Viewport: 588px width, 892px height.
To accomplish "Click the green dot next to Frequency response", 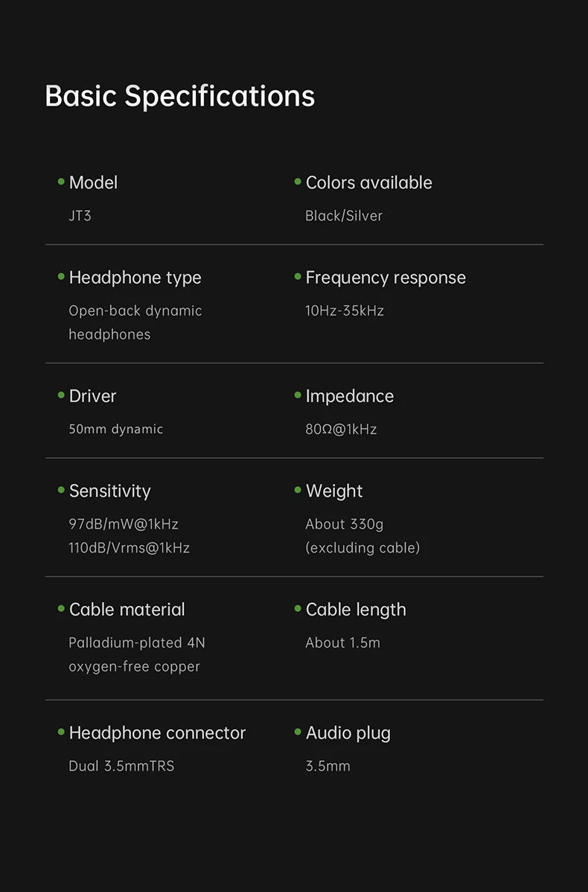I will tap(298, 277).
